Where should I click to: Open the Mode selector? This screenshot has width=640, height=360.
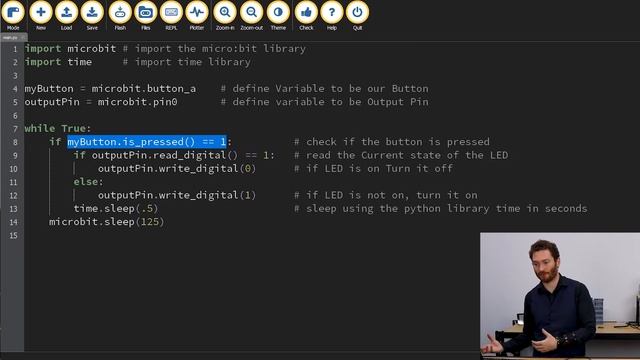(13, 16)
